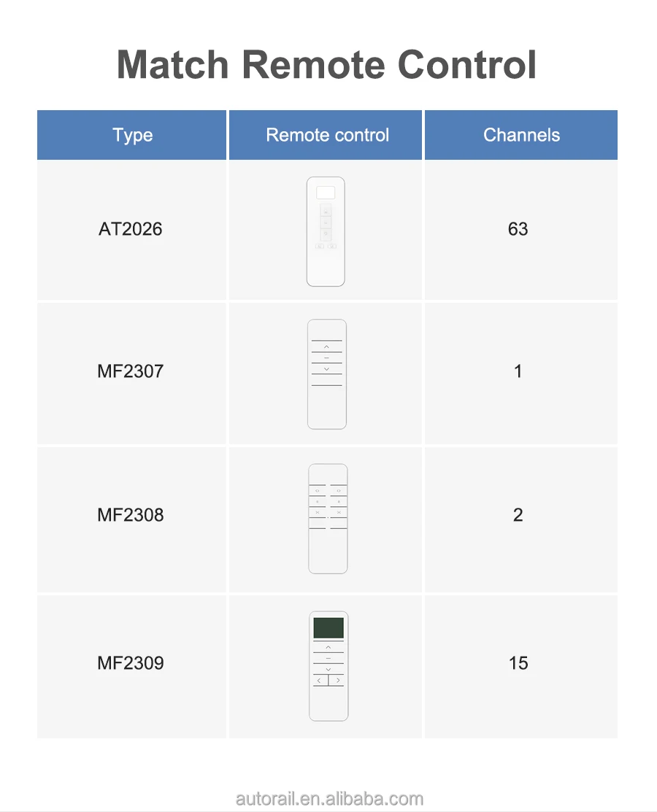
Task: Click the dark display screen on MF2309
Action: click(x=328, y=627)
